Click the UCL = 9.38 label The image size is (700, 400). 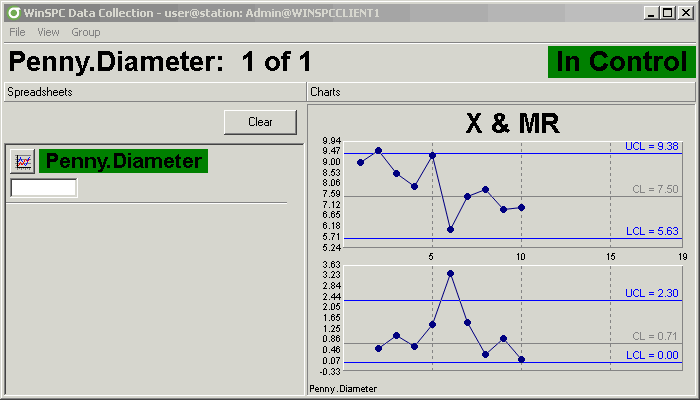point(652,146)
